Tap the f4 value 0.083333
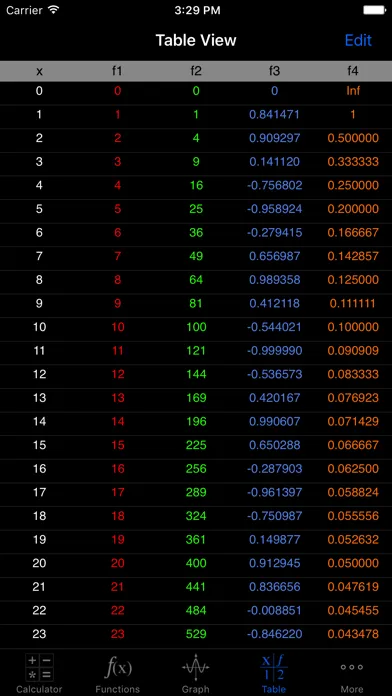 pyautogui.click(x=353, y=374)
